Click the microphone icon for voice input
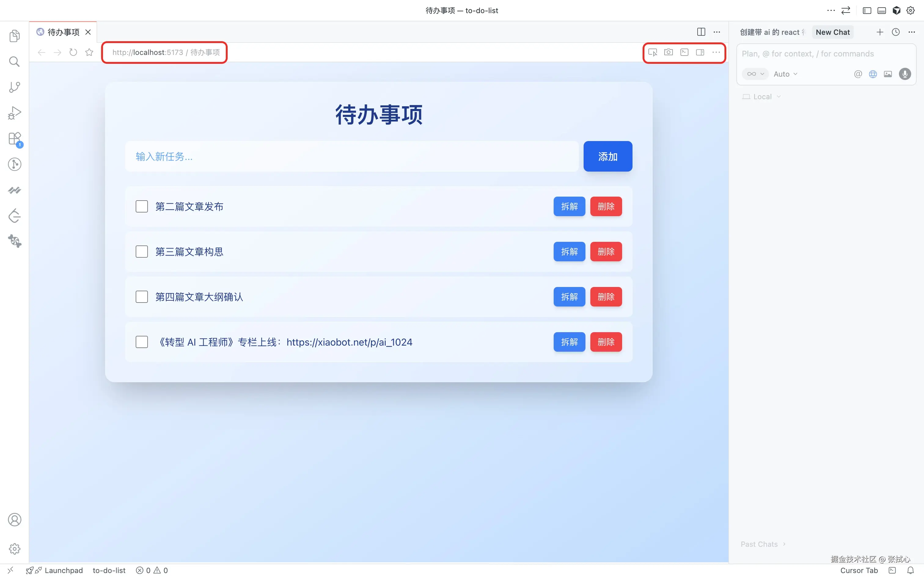 (x=904, y=74)
